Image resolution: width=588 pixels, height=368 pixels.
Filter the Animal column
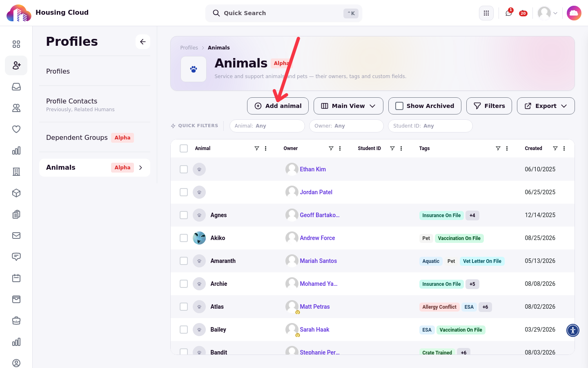pos(257,148)
